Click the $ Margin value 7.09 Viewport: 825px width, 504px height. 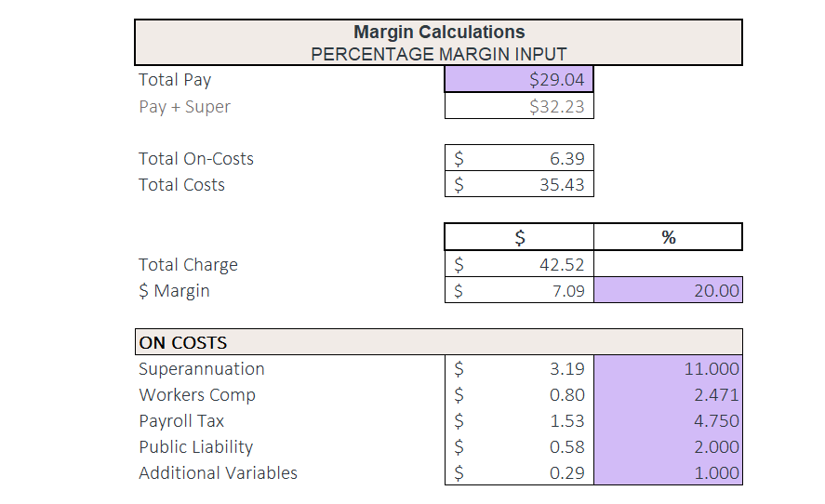coord(519,291)
